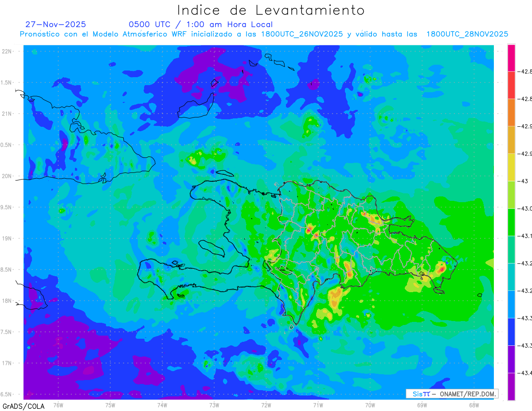Click the "69W" longitude label
This screenshot has width=532, height=411.
coord(422,405)
